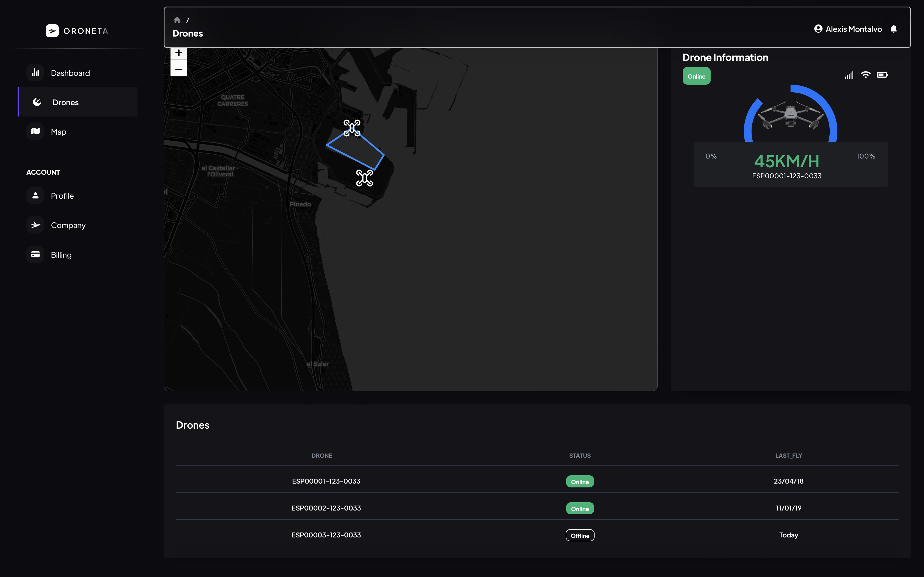
Task: Zoom in on the map
Action: (178, 53)
